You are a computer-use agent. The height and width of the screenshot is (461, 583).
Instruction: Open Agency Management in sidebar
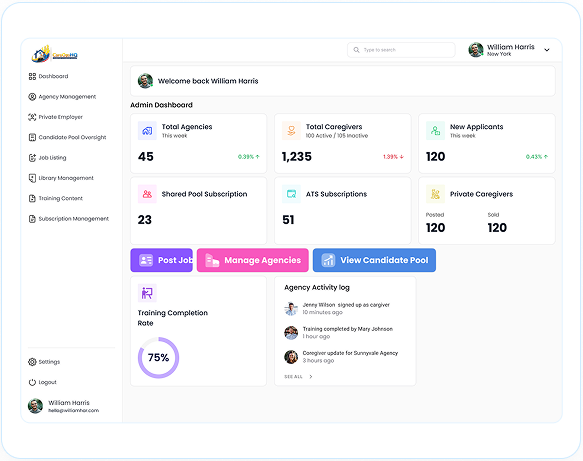(62, 97)
